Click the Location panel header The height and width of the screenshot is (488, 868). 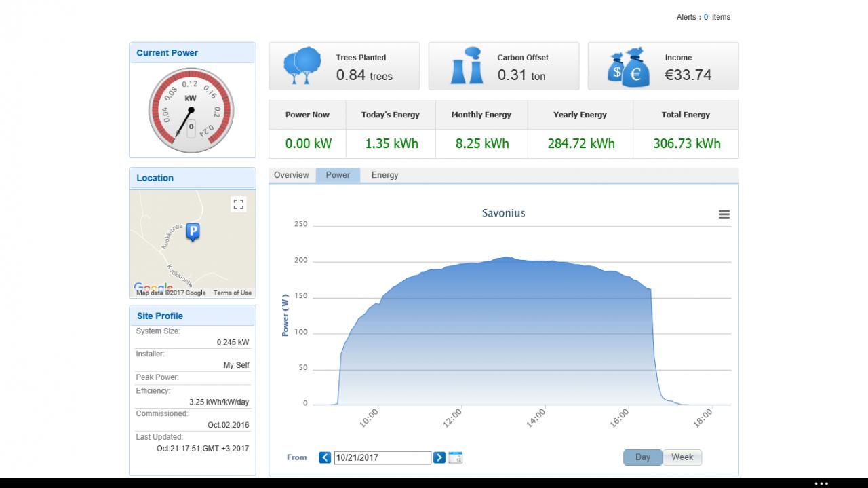(193, 178)
